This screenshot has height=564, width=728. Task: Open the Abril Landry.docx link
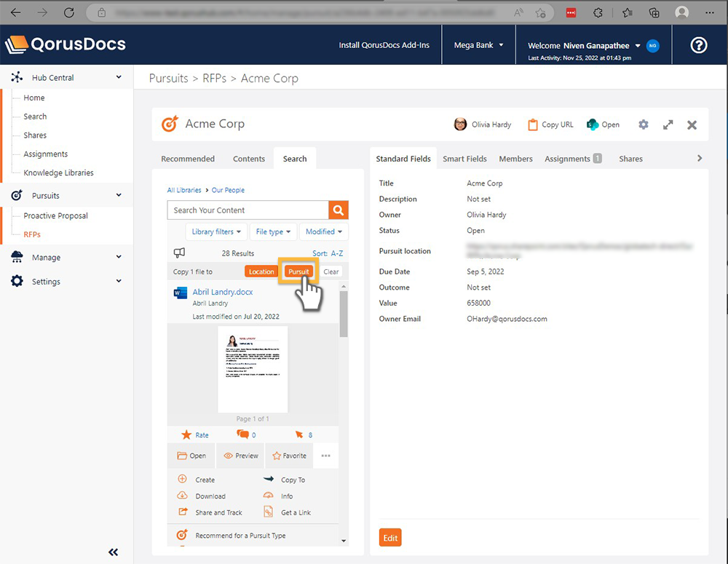(x=223, y=292)
